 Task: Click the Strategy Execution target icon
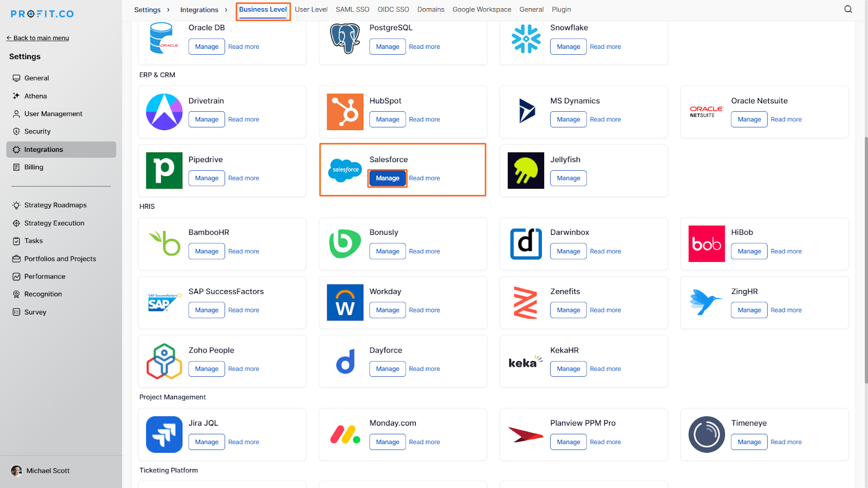(16, 223)
